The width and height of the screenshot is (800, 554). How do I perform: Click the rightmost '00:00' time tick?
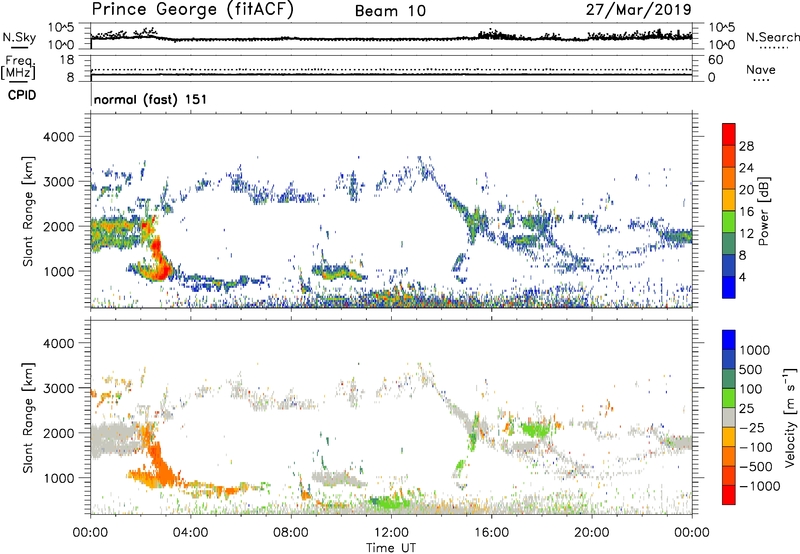point(692,533)
